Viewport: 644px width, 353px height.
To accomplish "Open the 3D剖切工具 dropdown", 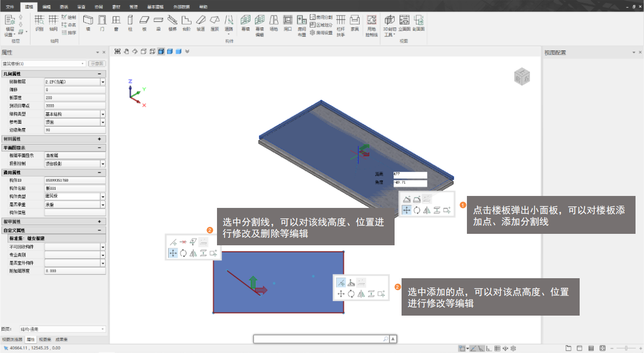I will 389,25.
